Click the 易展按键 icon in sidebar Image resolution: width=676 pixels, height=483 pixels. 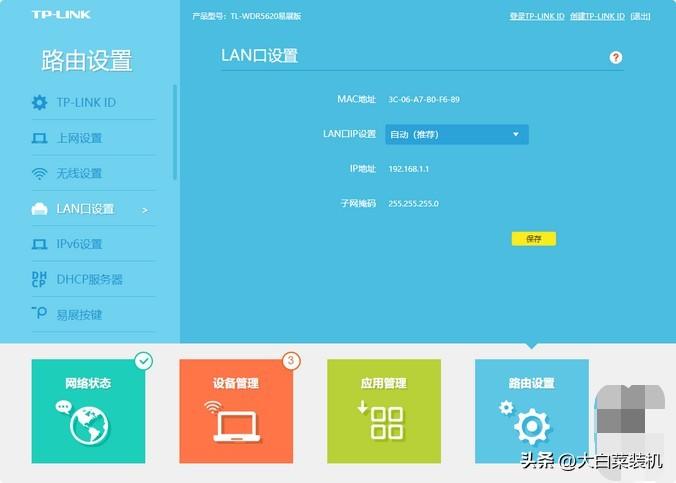tap(40, 314)
